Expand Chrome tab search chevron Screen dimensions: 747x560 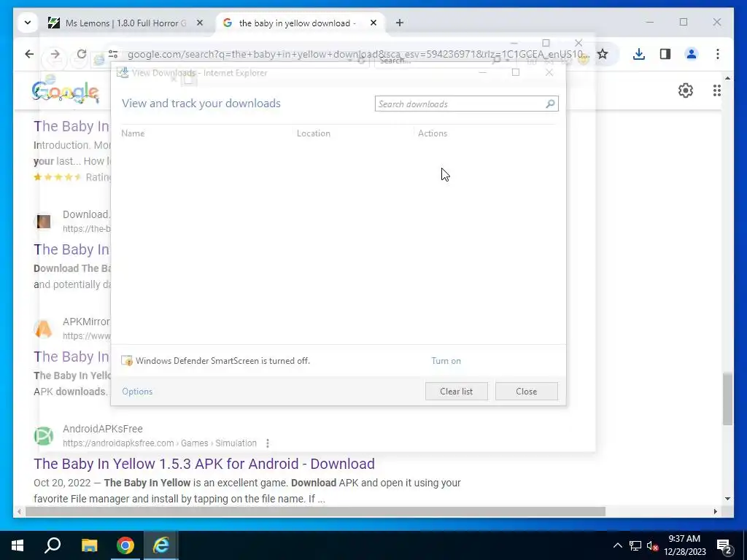point(28,23)
